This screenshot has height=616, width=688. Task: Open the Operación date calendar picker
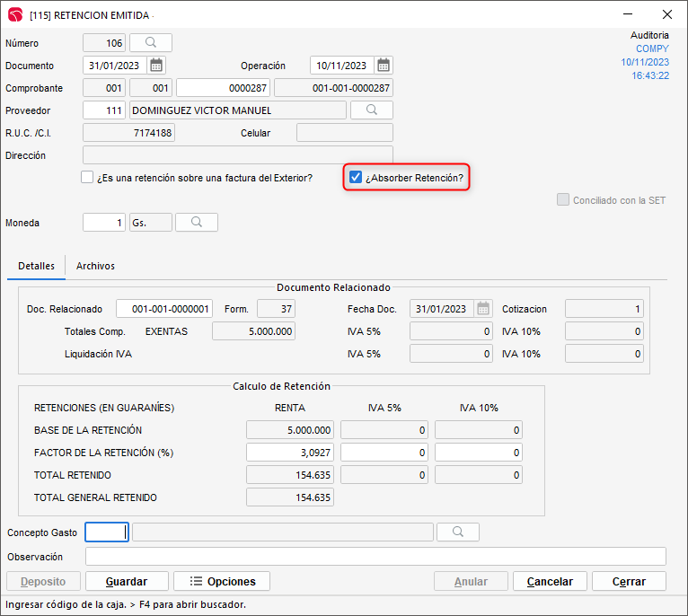pos(384,66)
